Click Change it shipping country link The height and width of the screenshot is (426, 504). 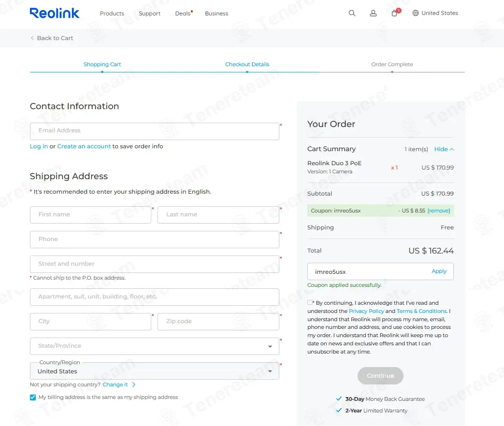tap(115, 384)
